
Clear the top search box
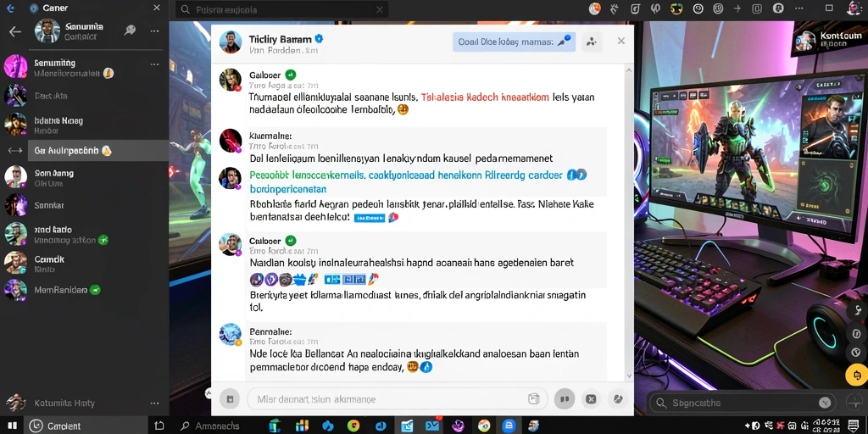379,9
